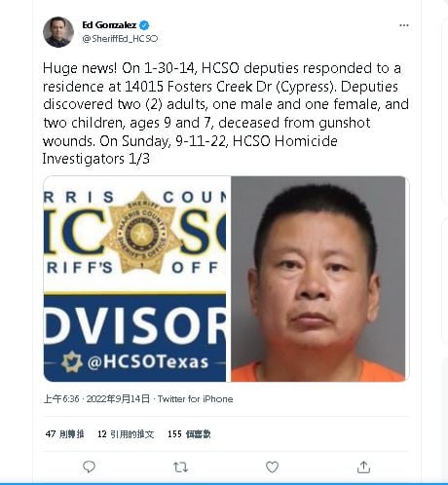Click the reply speech bubble icon
Viewport: 448px width, 485px height.
(x=89, y=466)
